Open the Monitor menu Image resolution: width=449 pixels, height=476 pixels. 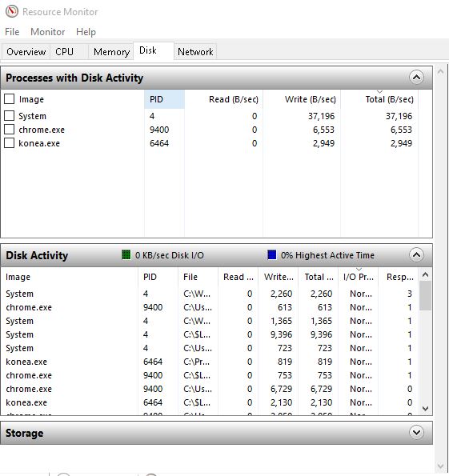(48, 32)
